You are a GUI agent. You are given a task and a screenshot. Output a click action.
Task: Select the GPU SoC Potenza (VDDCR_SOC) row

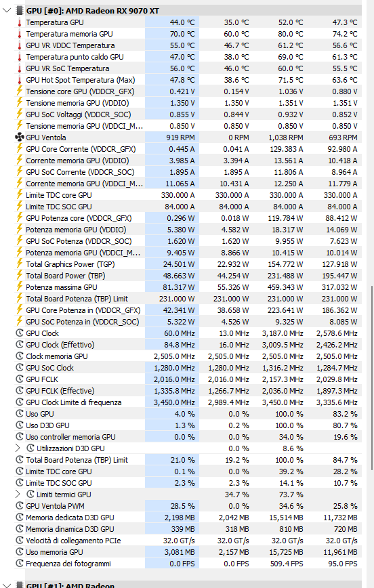188,241
